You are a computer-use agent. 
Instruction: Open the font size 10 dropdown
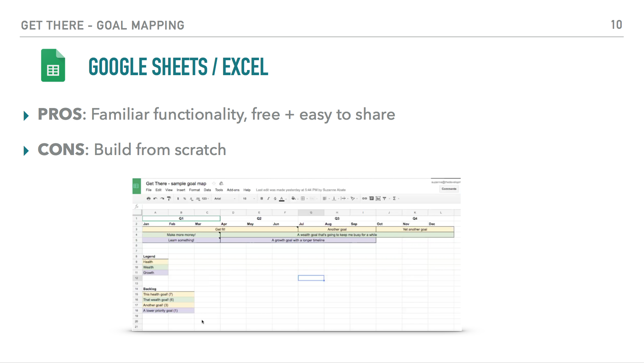tap(249, 199)
